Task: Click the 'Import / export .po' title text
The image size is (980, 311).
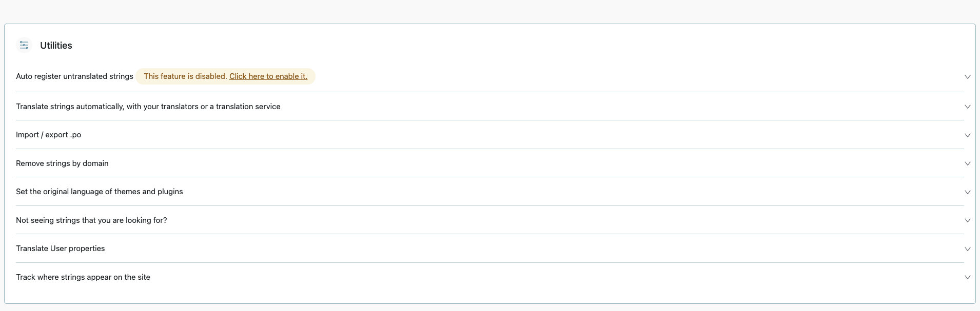Action: 48,135
